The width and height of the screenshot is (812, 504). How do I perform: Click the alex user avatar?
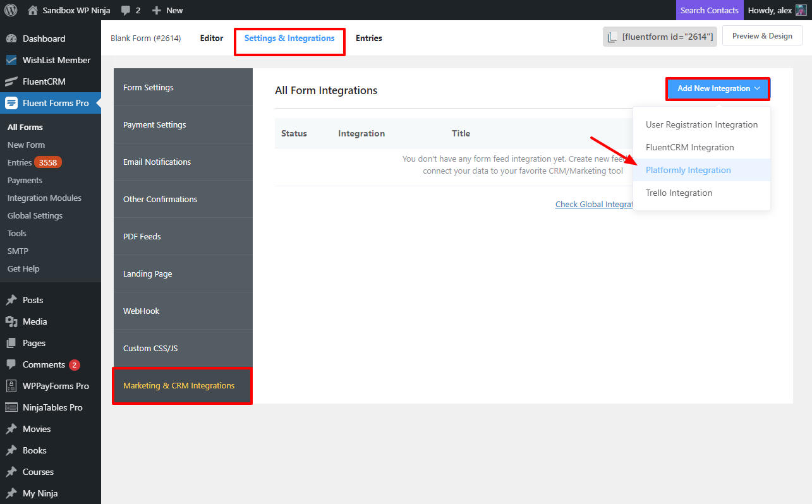click(x=801, y=10)
